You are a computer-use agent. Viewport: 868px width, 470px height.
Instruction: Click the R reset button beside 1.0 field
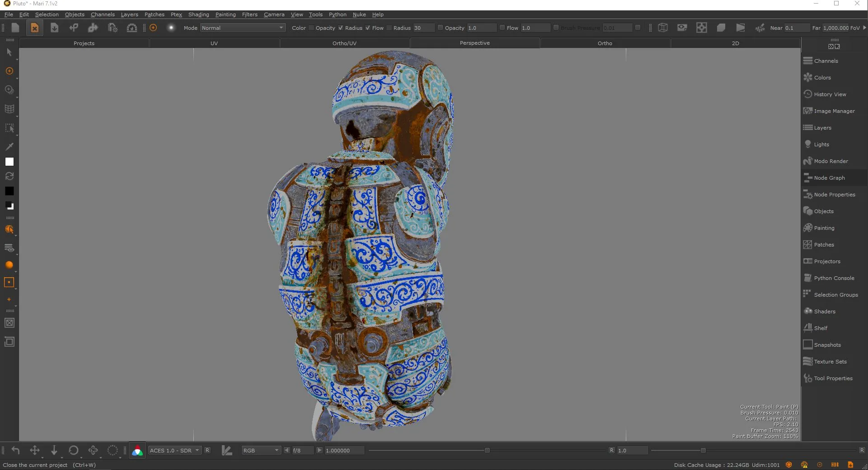coord(611,450)
